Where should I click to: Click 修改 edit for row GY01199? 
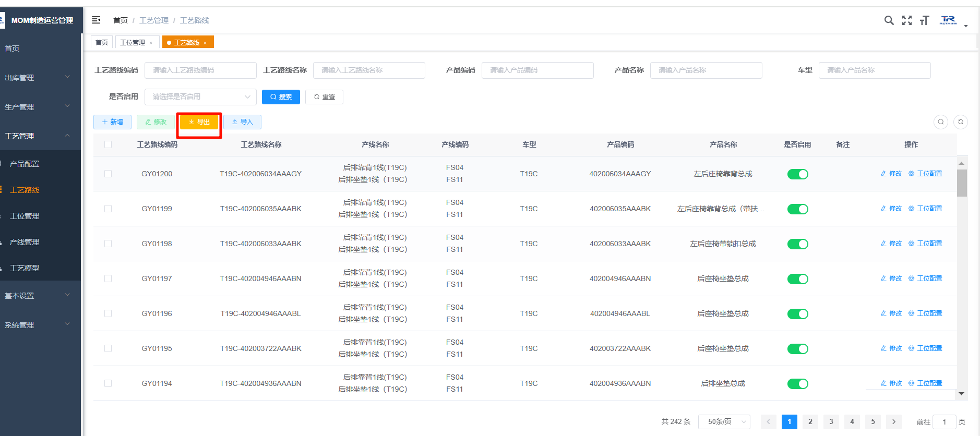tap(891, 209)
